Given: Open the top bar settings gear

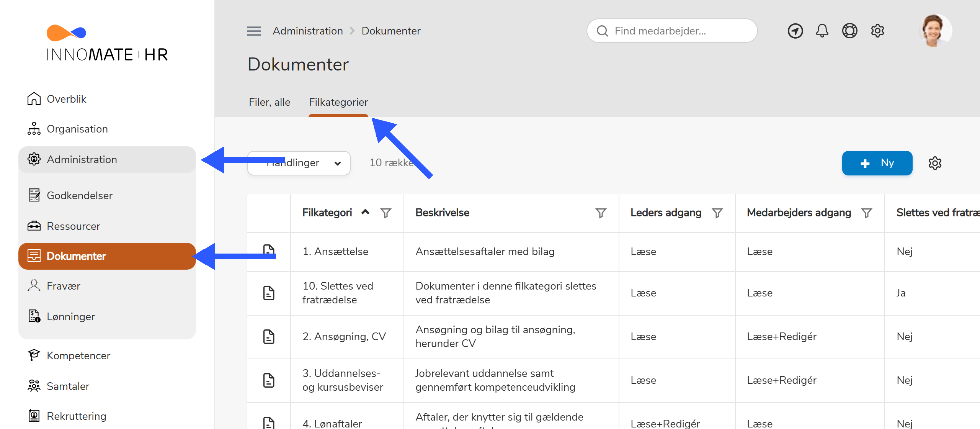Looking at the screenshot, I should [x=877, y=31].
